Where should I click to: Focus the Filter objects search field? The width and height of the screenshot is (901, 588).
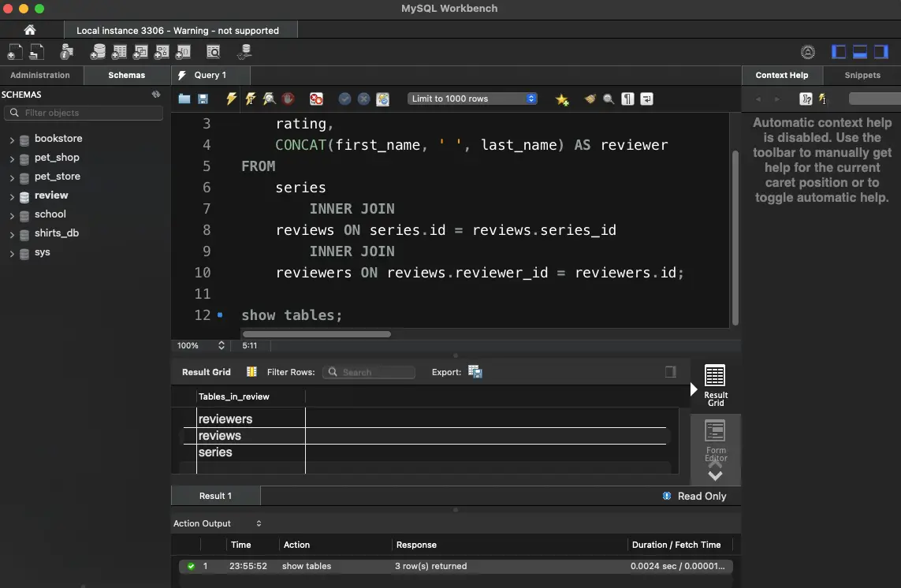[84, 113]
